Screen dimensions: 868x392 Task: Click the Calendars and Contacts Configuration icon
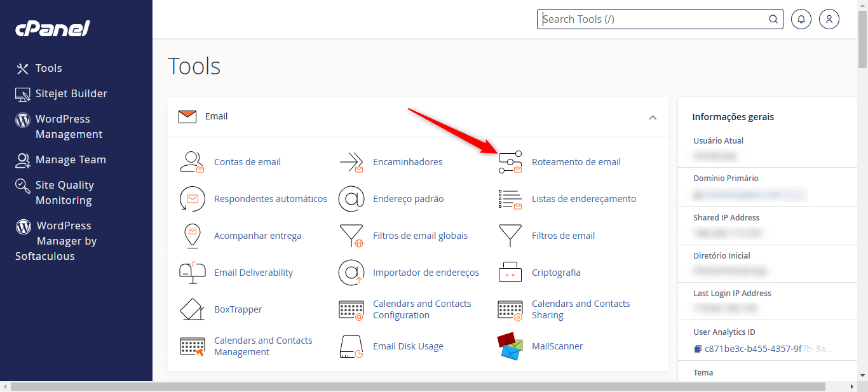tap(351, 309)
